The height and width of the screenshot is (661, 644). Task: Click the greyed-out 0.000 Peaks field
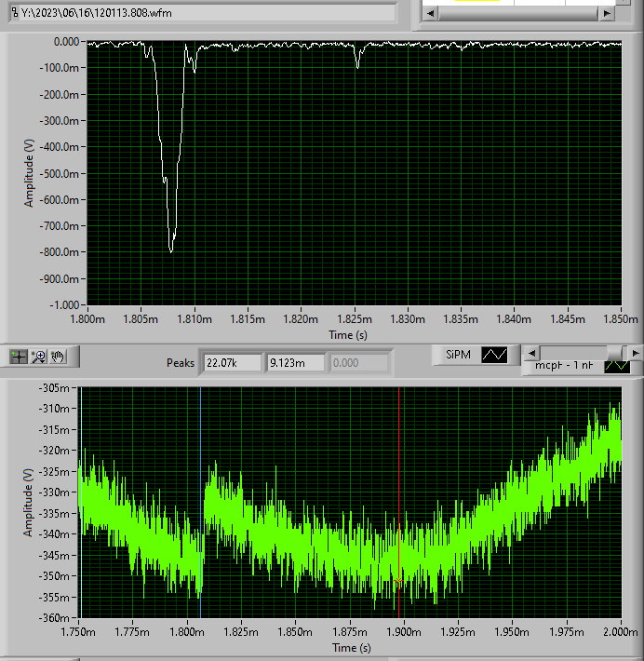point(357,362)
